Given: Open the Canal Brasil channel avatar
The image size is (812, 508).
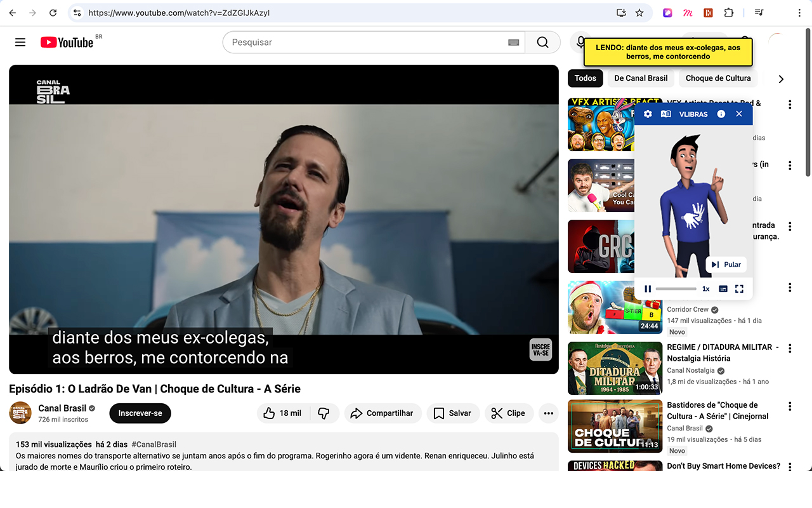Looking at the screenshot, I should [20, 413].
